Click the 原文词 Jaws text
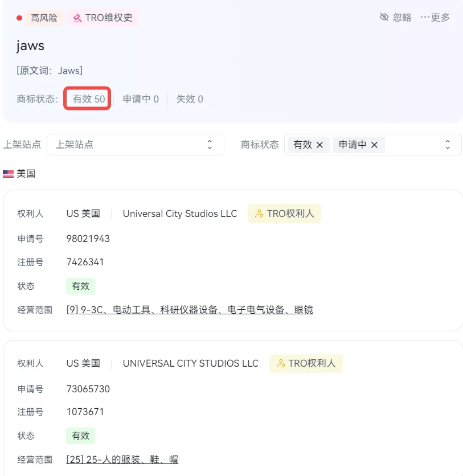 tap(49, 71)
